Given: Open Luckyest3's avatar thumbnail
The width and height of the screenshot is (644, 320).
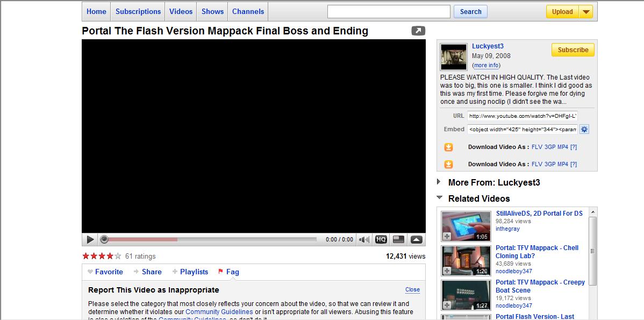Looking at the screenshot, I should [x=453, y=56].
